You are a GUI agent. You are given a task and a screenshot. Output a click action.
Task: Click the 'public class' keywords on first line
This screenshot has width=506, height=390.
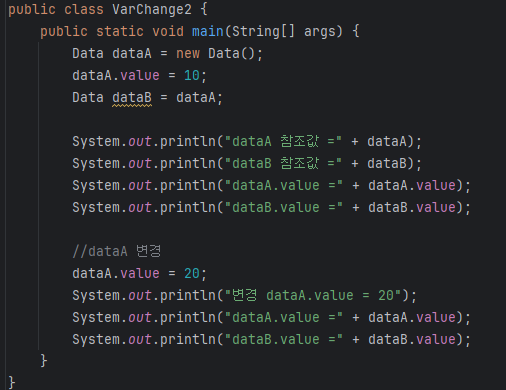tap(56, 9)
